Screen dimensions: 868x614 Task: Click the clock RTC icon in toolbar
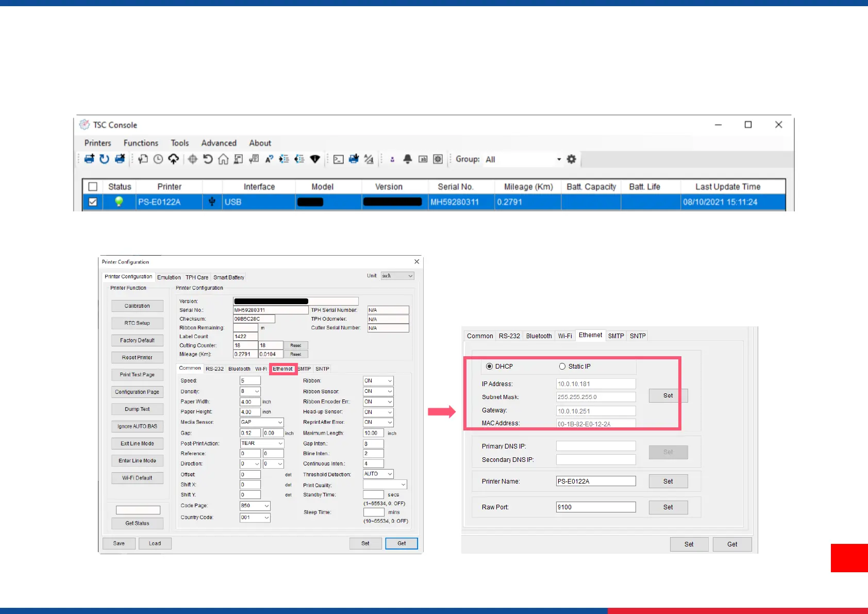click(158, 159)
